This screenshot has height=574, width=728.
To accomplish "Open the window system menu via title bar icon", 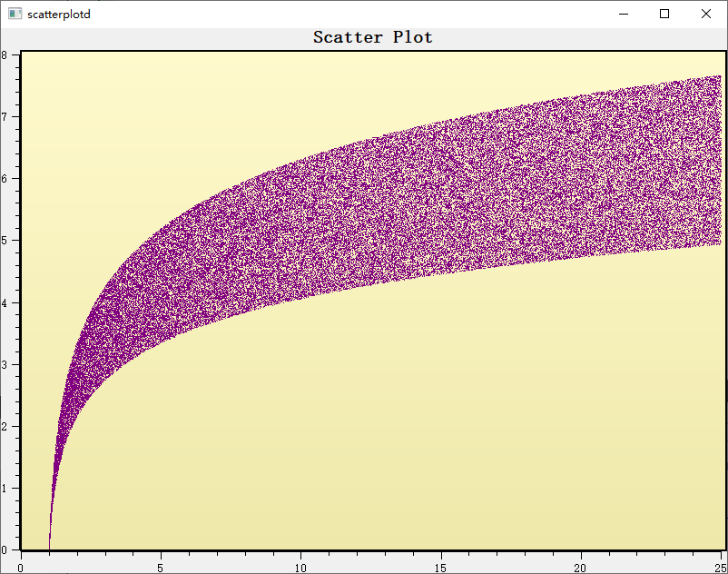I will coord(15,14).
